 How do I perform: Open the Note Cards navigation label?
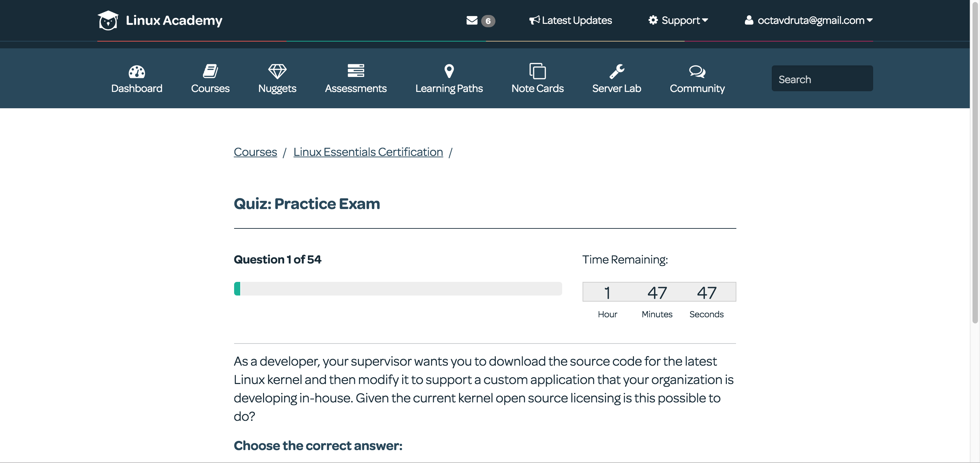[x=537, y=88]
